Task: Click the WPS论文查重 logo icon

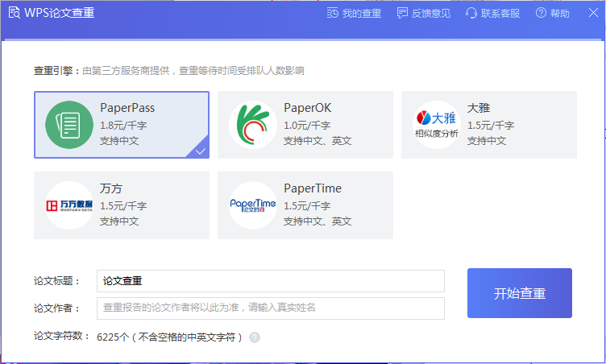Action: click(x=15, y=13)
